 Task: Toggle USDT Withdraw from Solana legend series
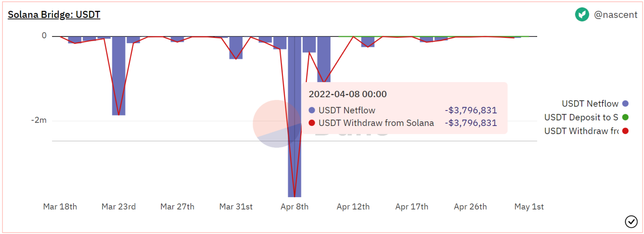(581, 131)
